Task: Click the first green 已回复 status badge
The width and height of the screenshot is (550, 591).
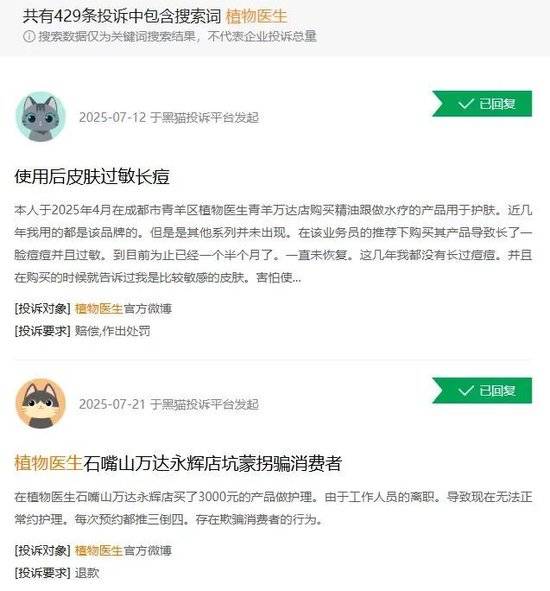Action: click(482, 104)
